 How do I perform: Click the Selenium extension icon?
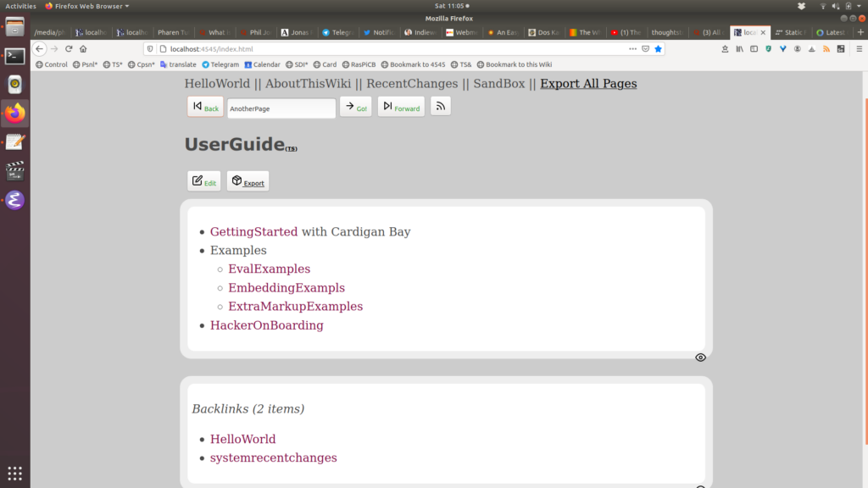(841, 48)
